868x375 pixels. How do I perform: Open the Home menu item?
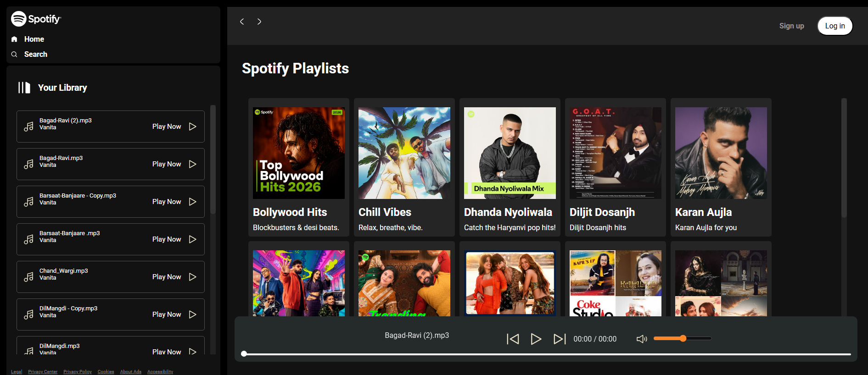coord(34,39)
